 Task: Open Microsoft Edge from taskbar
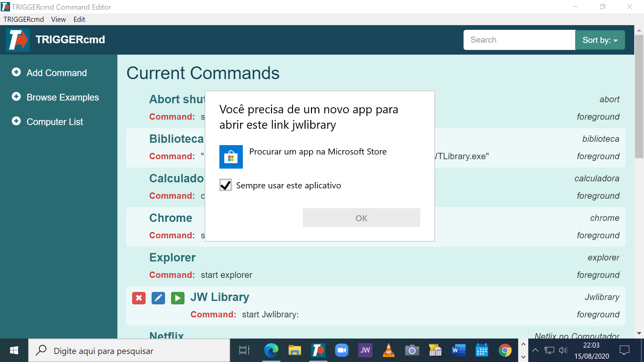coord(271,351)
